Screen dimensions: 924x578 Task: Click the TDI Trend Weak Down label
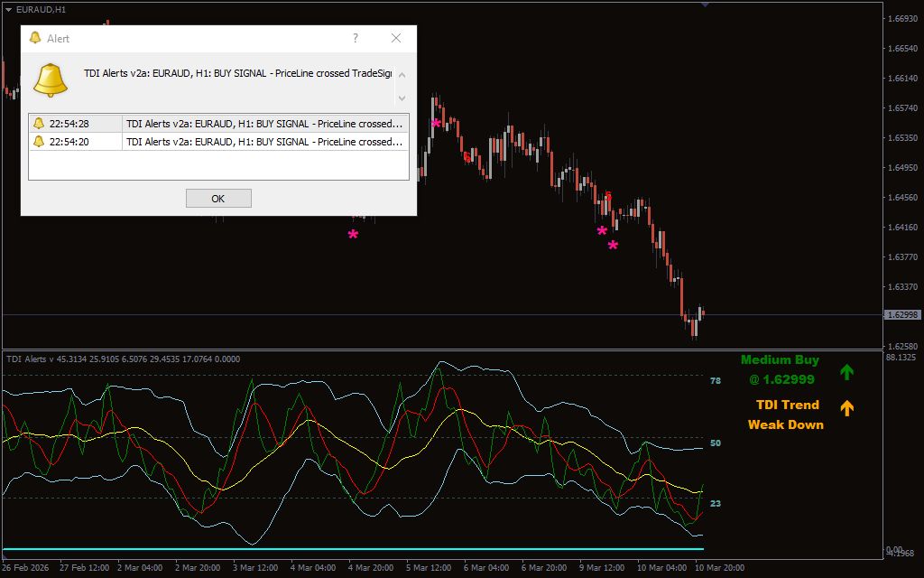(x=786, y=415)
